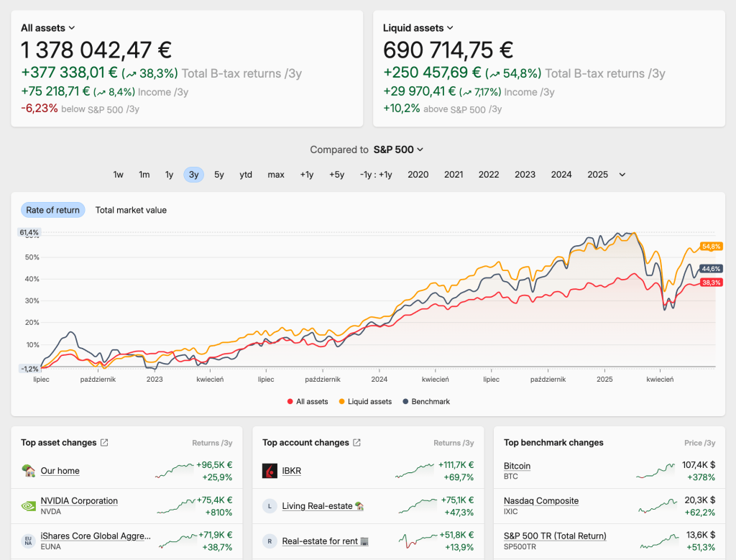The image size is (736, 560).
Task: Click the -6,23% below S&P 500 value
Action: coord(40,109)
